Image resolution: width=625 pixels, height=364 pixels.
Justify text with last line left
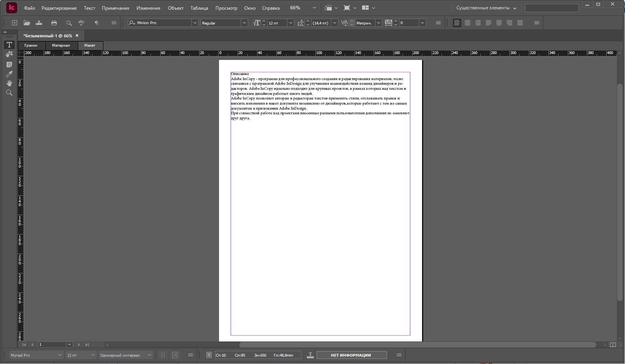(488, 23)
